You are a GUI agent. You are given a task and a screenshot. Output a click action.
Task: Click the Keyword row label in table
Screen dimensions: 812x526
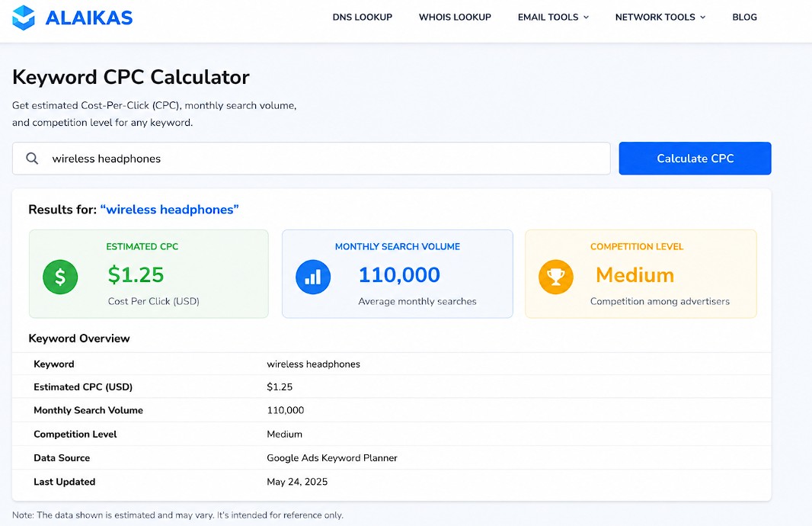54,364
